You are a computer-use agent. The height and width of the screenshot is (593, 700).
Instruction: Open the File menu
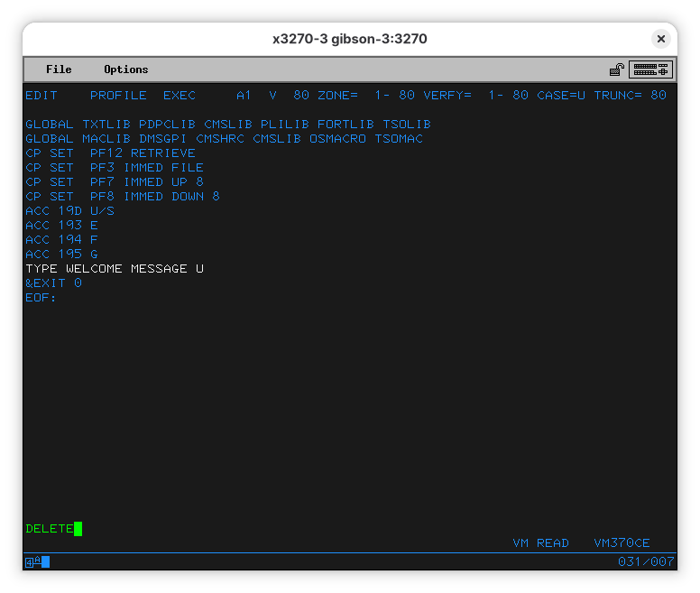59,69
